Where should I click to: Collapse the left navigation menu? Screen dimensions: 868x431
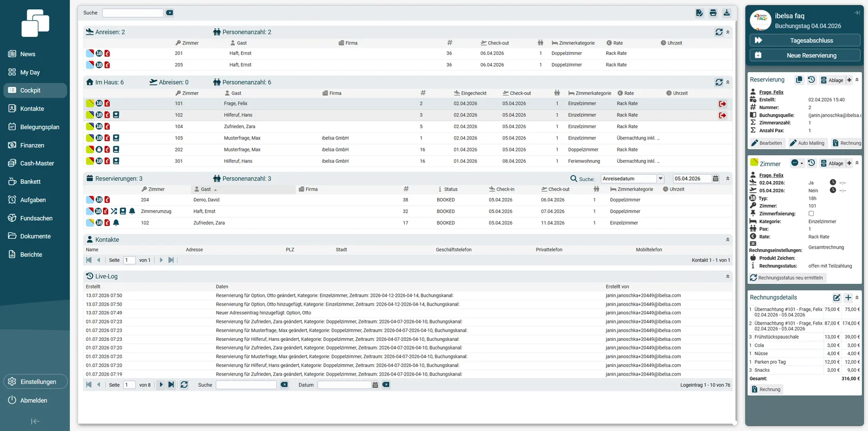click(x=35, y=421)
